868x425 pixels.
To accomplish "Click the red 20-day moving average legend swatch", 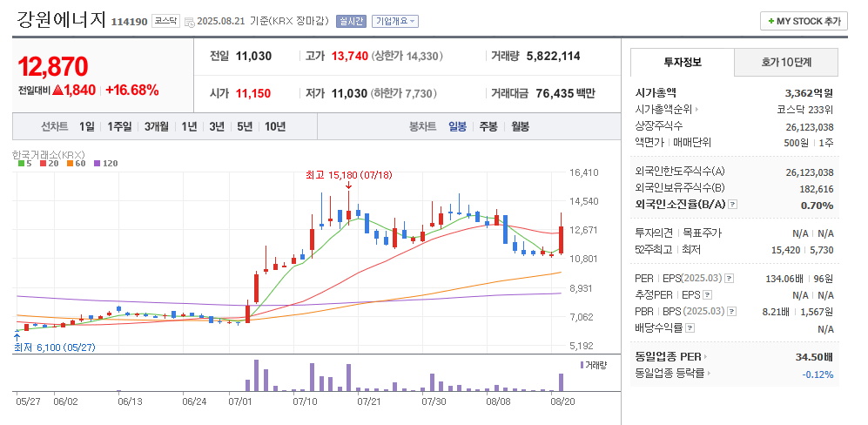I will [x=43, y=164].
